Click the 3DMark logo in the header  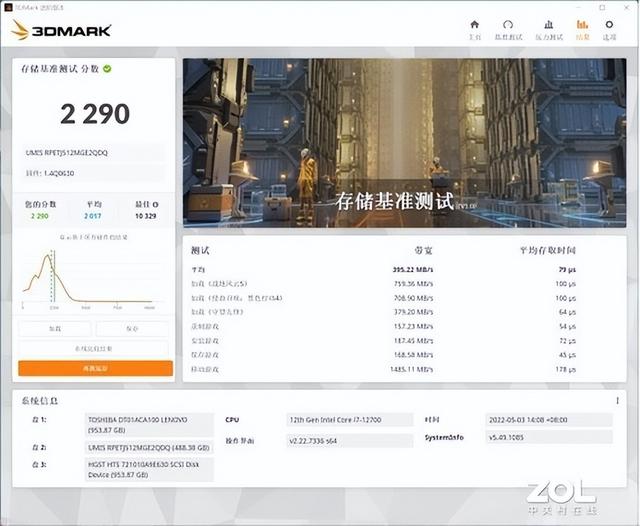click(61, 30)
